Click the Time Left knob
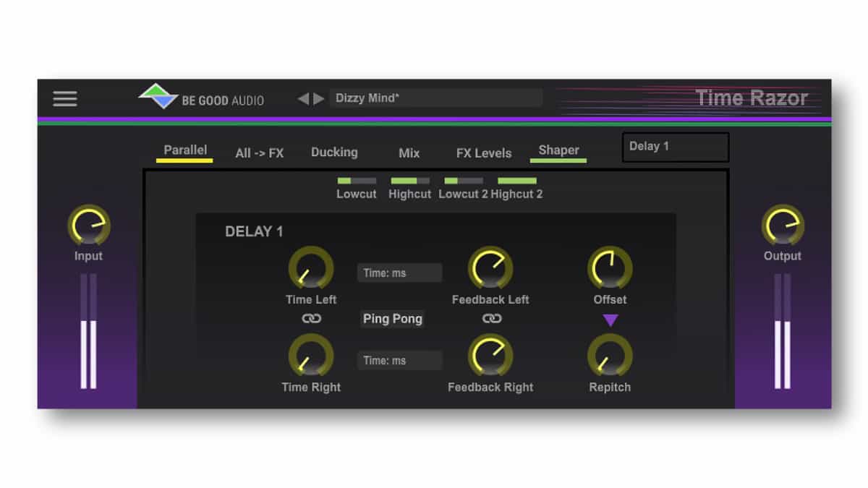This screenshot has width=868, height=488. click(311, 268)
